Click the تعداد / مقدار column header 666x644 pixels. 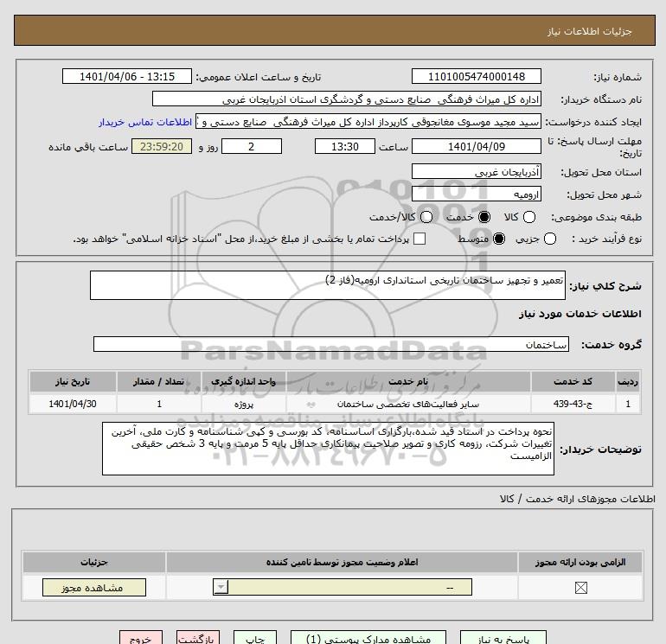158,381
